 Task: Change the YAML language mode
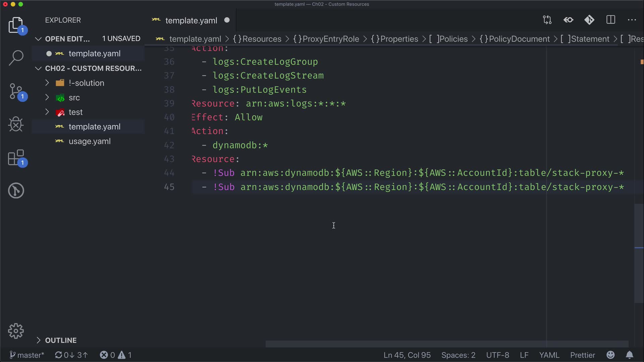point(549,355)
